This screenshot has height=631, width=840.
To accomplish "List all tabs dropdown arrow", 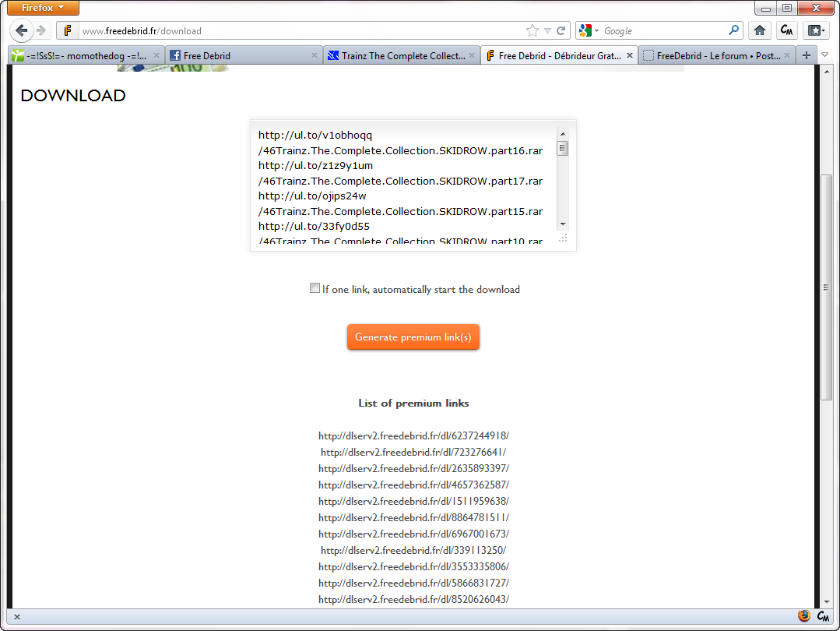I will point(825,55).
